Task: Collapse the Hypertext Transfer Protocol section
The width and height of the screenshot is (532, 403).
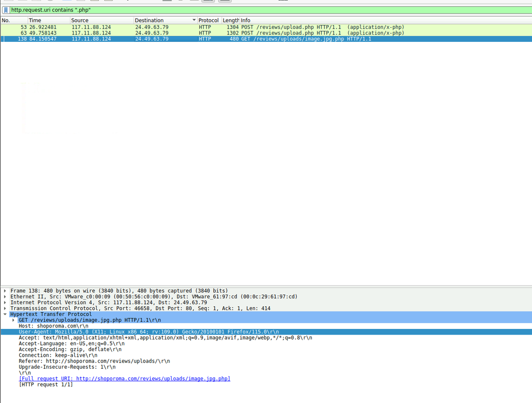Action: (x=5, y=314)
